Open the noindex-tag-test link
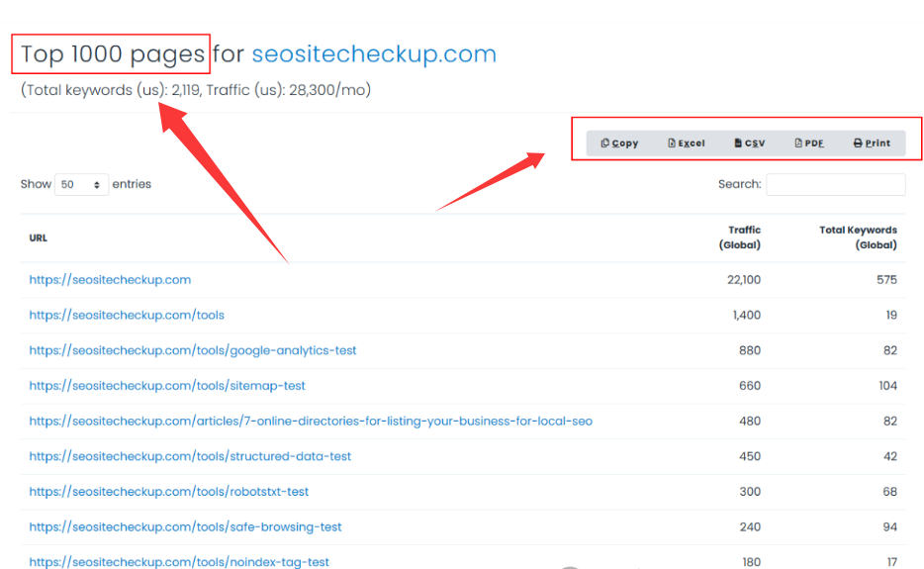This screenshot has width=924, height=569. pos(179,562)
